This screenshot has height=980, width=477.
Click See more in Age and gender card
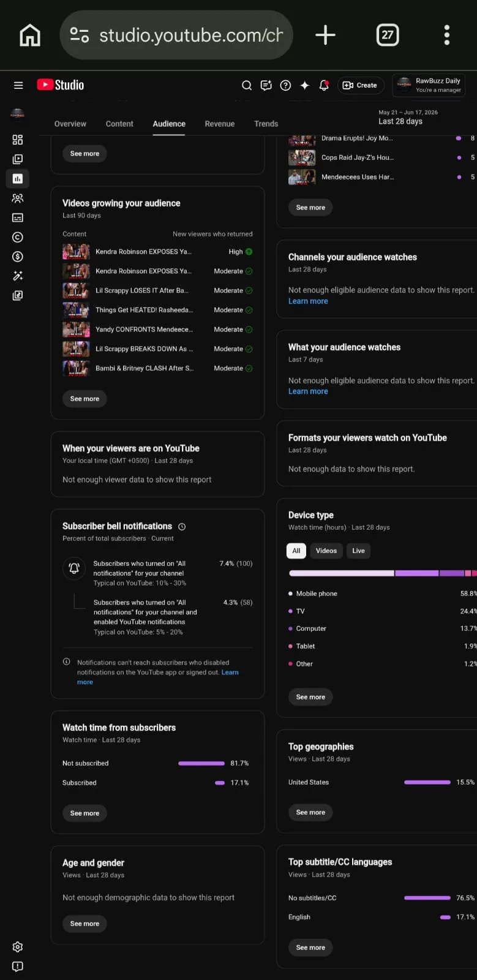tap(85, 924)
